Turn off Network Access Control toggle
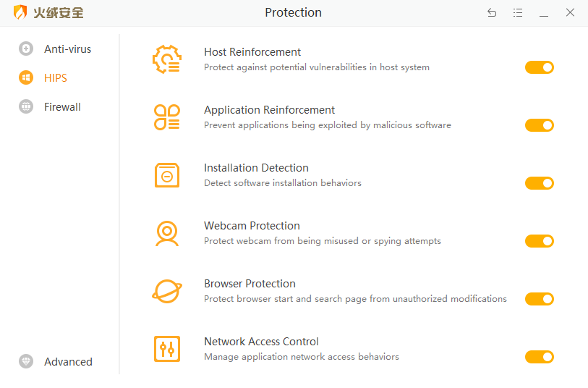This screenshot has height=388, width=588. click(539, 357)
